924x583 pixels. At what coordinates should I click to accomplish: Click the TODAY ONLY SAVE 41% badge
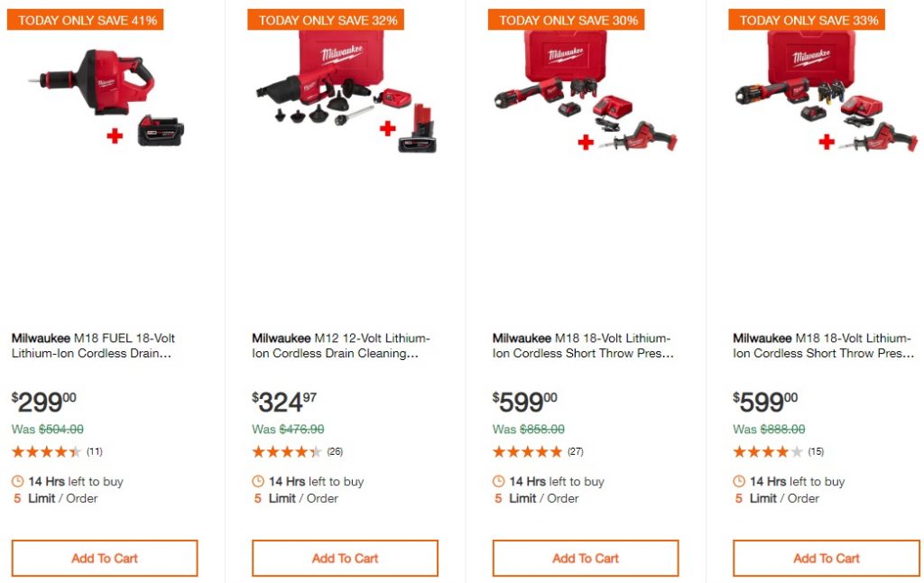tap(86, 20)
